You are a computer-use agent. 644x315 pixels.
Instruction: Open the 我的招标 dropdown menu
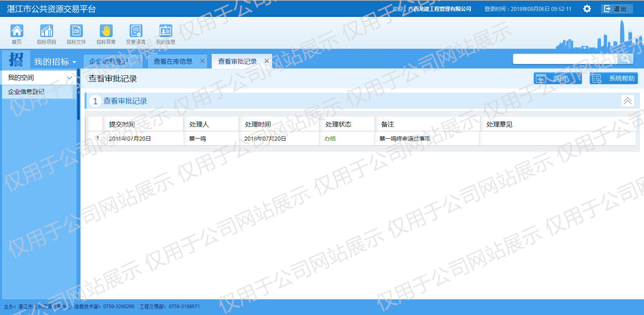[55, 62]
